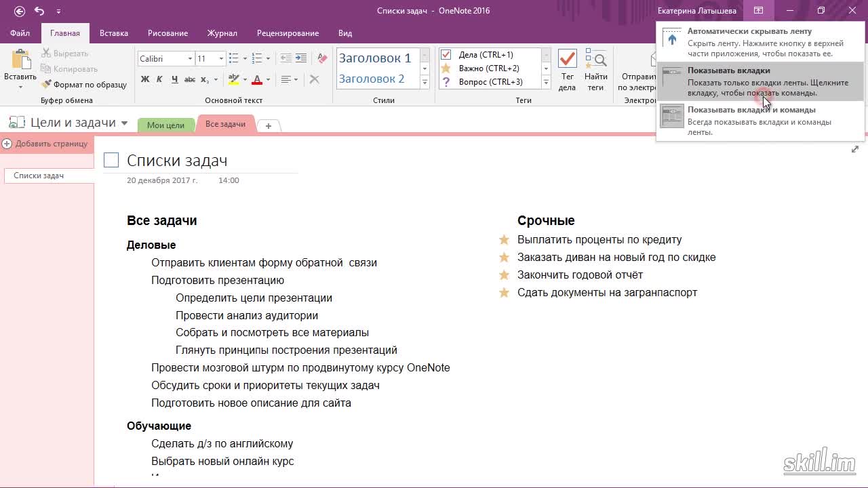Open the Quick Access Toolbar customize arrow
The height and width of the screenshot is (488, 868).
[x=58, y=12]
